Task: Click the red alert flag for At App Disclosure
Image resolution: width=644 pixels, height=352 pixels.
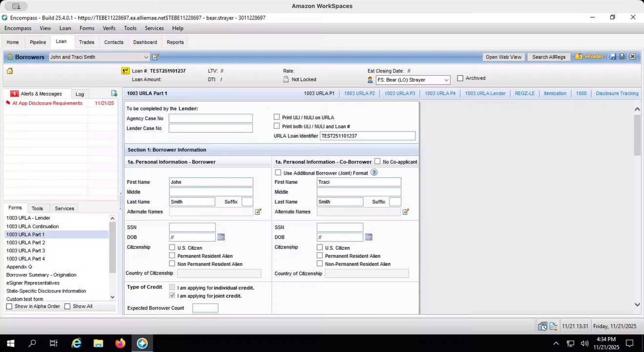Action: [x=8, y=103]
